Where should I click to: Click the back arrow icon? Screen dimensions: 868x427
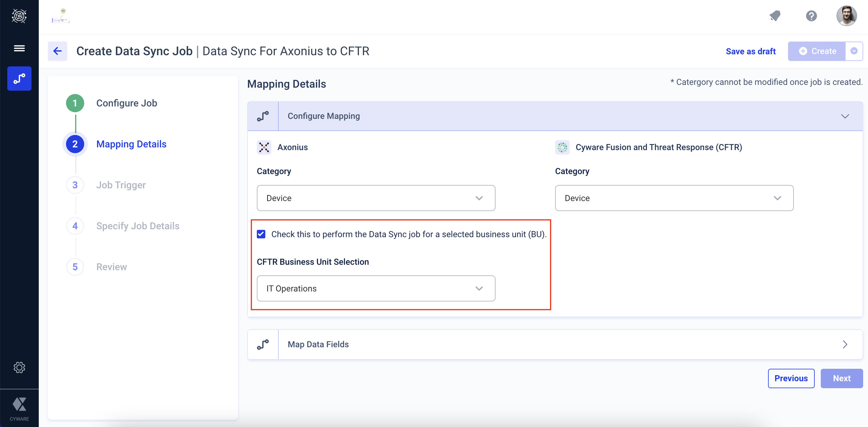pyautogui.click(x=57, y=51)
